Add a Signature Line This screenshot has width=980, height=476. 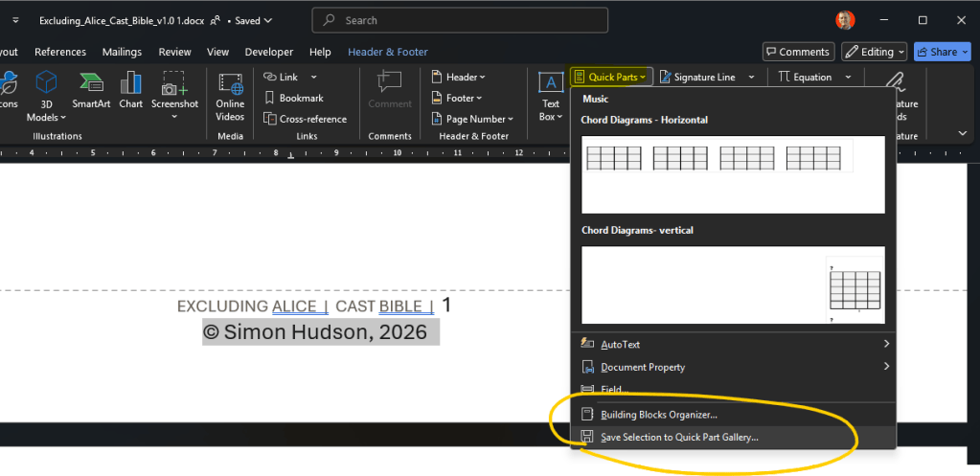[697, 77]
